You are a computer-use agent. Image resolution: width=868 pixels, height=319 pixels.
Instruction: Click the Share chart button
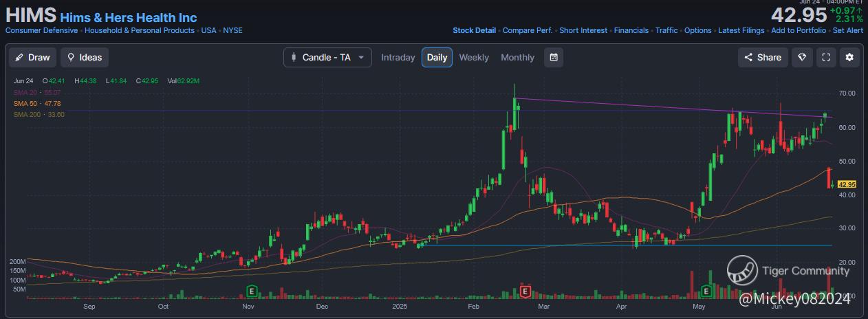pos(763,58)
